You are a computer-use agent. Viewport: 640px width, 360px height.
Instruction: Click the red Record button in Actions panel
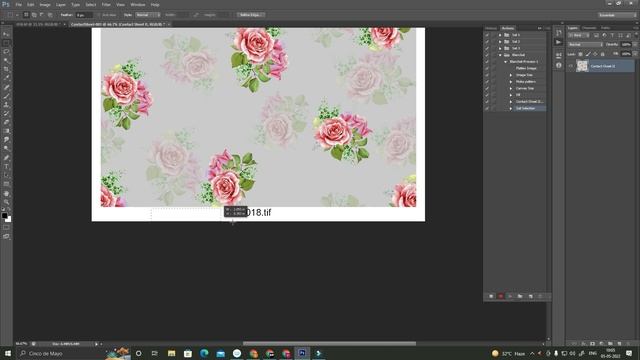pyautogui.click(x=501, y=296)
